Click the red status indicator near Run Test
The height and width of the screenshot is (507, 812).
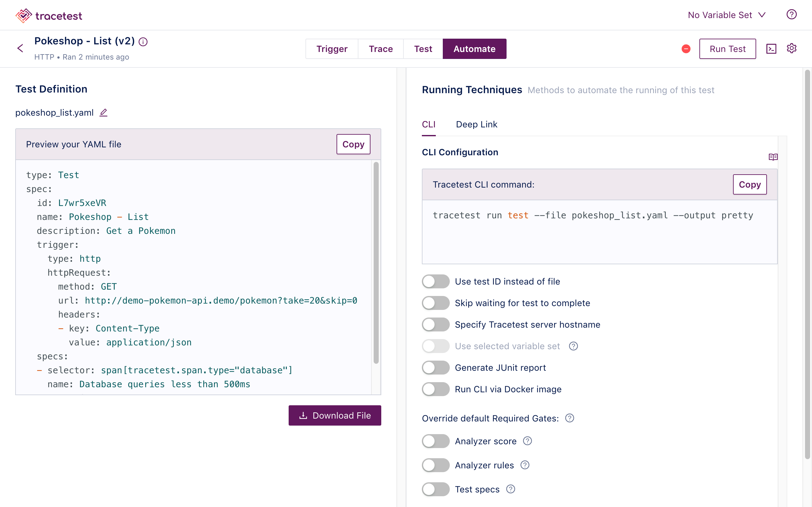[x=686, y=48]
